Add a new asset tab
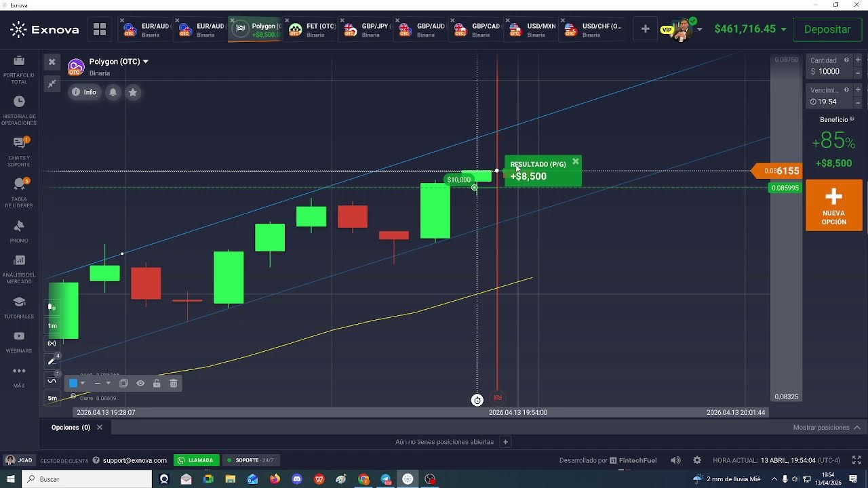This screenshot has height=488, width=868. click(645, 29)
